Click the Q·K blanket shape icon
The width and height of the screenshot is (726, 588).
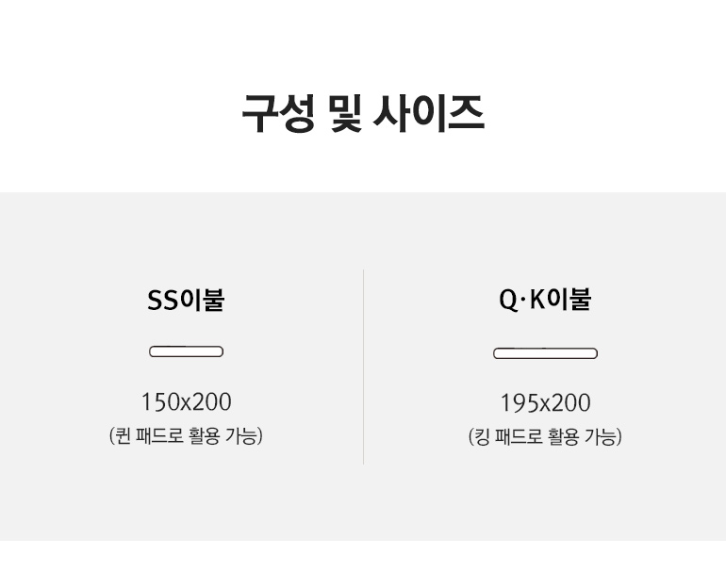(x=545, y=353)
